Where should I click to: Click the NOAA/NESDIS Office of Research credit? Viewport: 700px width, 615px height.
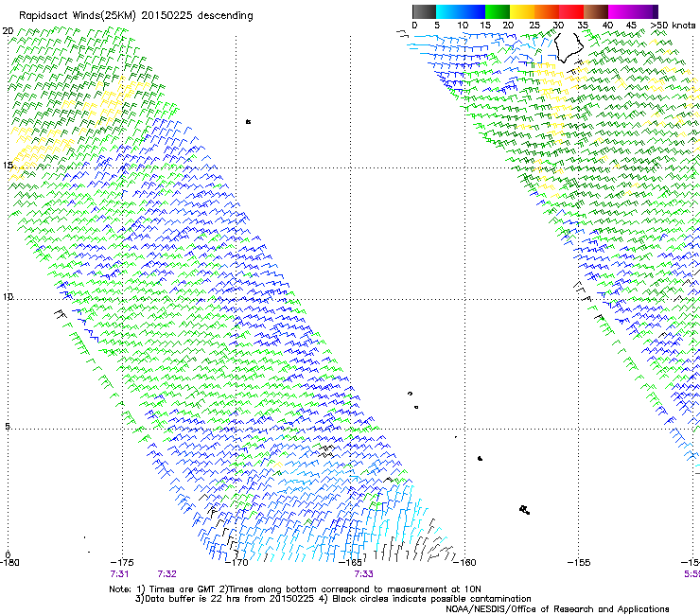click(x=557, y=609)
